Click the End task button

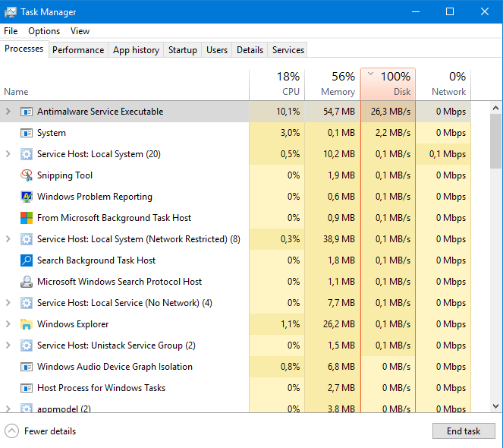464,431
